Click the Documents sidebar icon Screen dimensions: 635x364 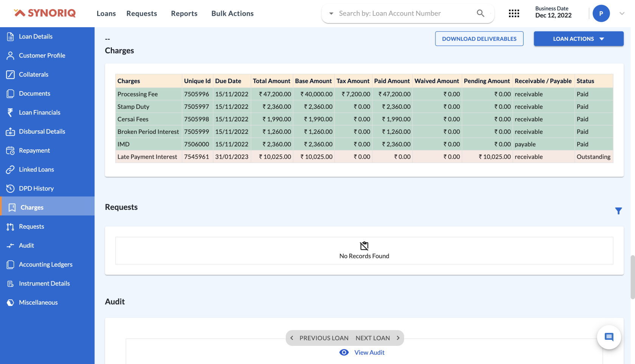pyautogui.click(x=11, y=93)
